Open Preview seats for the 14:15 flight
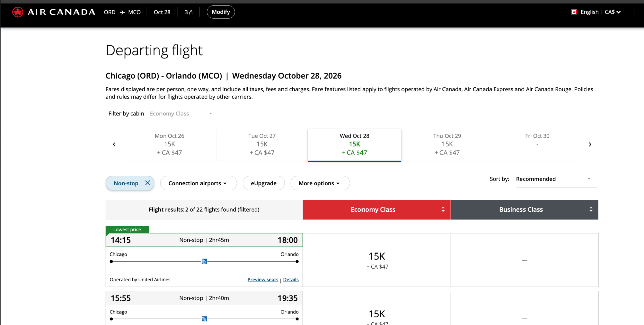 tap(263, 280)
